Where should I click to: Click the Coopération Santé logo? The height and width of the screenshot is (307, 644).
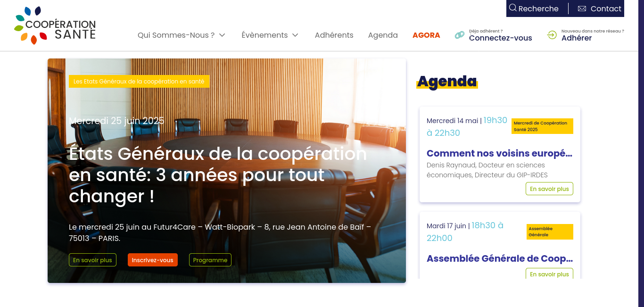pyautogui.click(x=55, y=25)
